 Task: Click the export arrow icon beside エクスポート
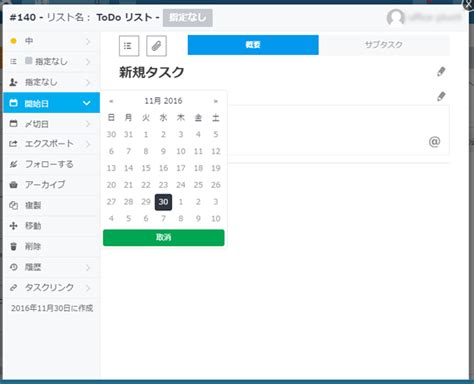[13, 144]
